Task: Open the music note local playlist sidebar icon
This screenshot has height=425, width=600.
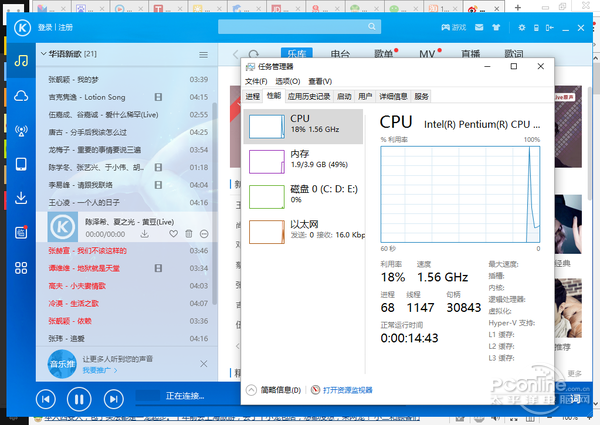Action: pos(21,60)
